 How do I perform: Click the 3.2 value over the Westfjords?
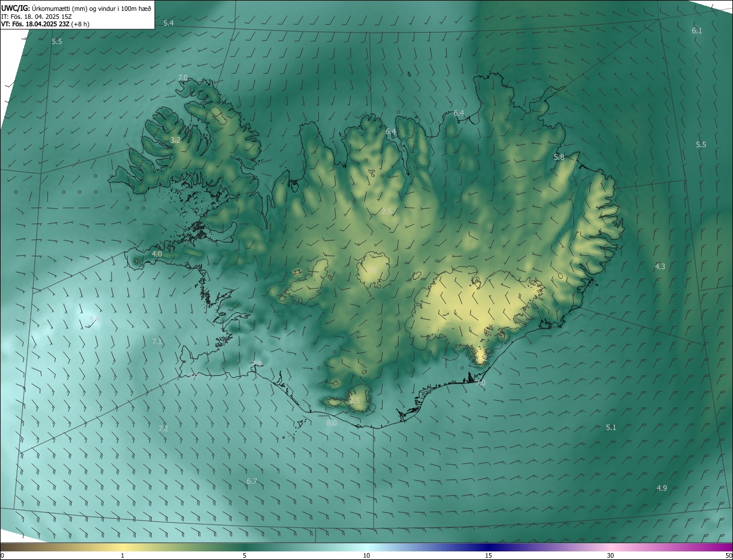(175, 140)
